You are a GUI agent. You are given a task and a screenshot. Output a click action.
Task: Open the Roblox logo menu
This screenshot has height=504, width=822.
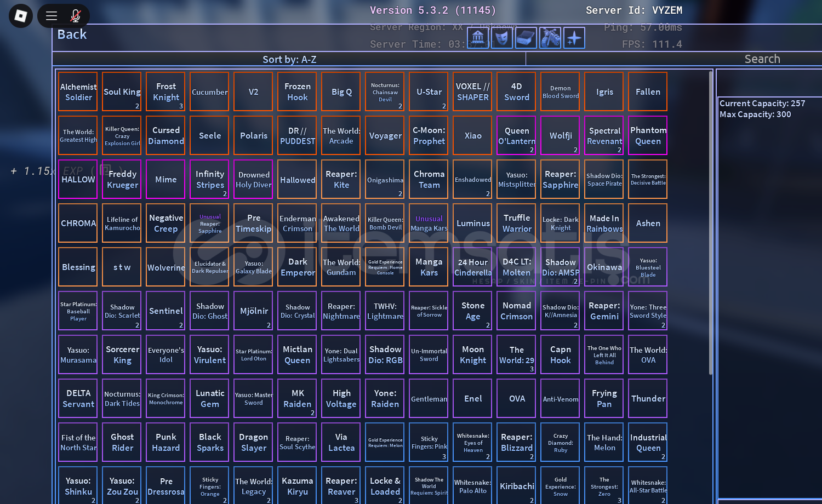pos(21,16)
